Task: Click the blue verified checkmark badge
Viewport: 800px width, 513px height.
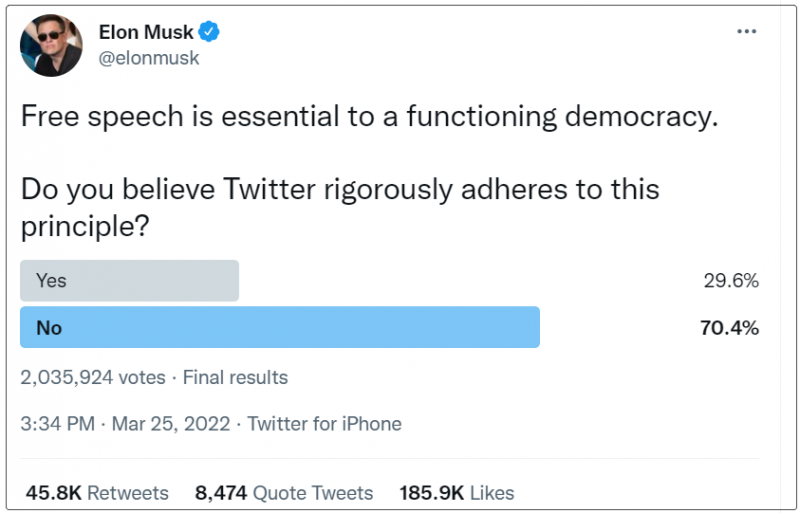Action: click(209, 32)
